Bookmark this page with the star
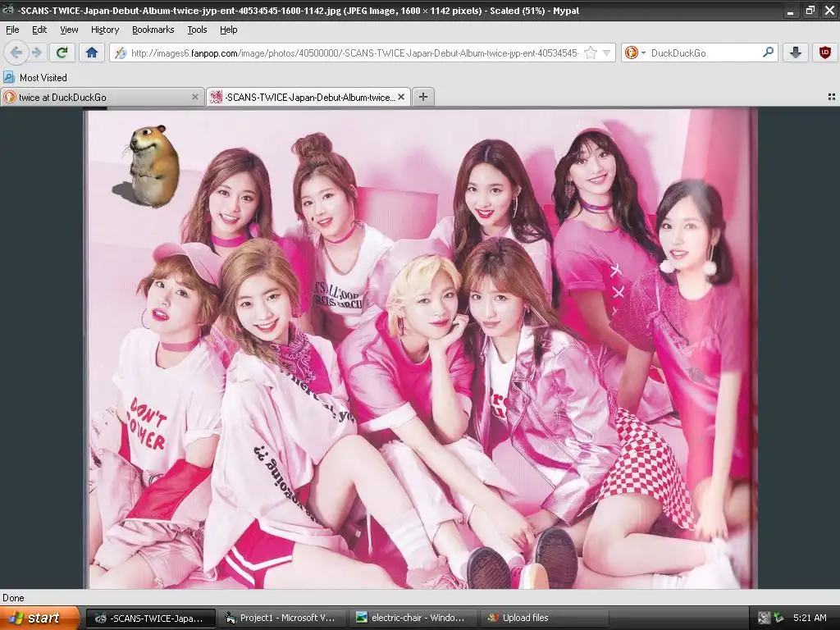This screenshot has width=840, height=630. coord(591,52)
